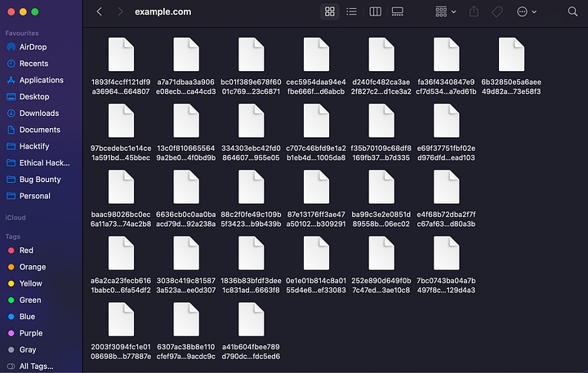Screen dimensions: 588x373
Task: Click filename 7bc0743ba04a7b 497f8c...129d4a3
Action: [x=446, y=286]
